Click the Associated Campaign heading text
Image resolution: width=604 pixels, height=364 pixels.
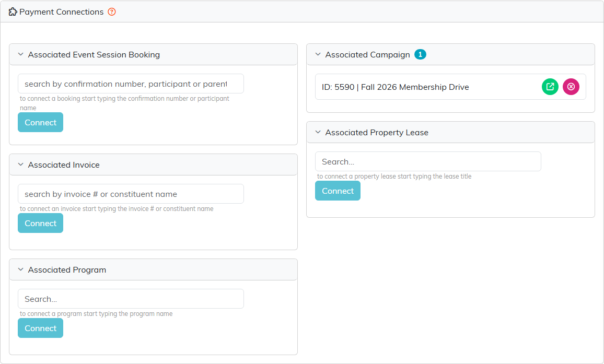(x=367, y=55)
